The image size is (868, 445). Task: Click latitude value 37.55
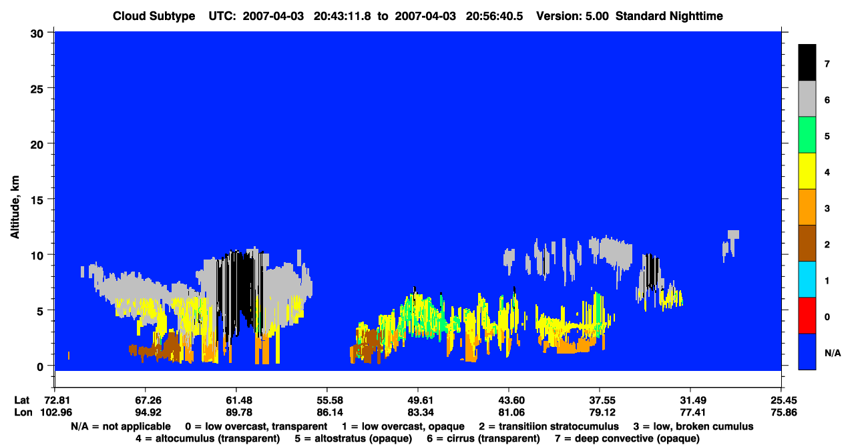tap(599, 400)
